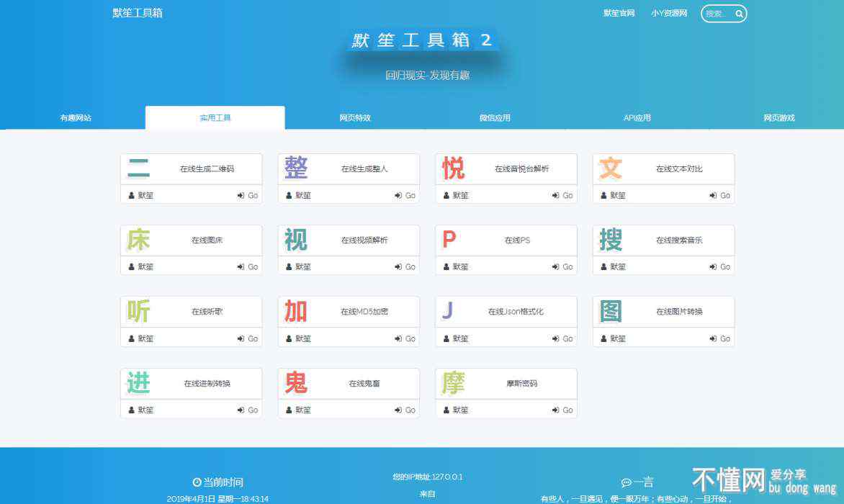This screenshot has width=844, height=504.
Task: Click the 文 icon for 在线文本对比
Action: tap(611, 168)
